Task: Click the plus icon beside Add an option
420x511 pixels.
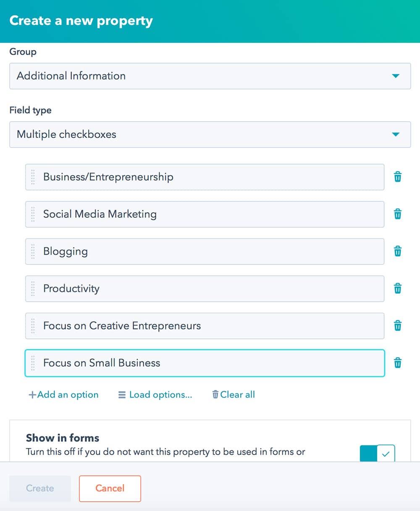Action: (31, 395)
